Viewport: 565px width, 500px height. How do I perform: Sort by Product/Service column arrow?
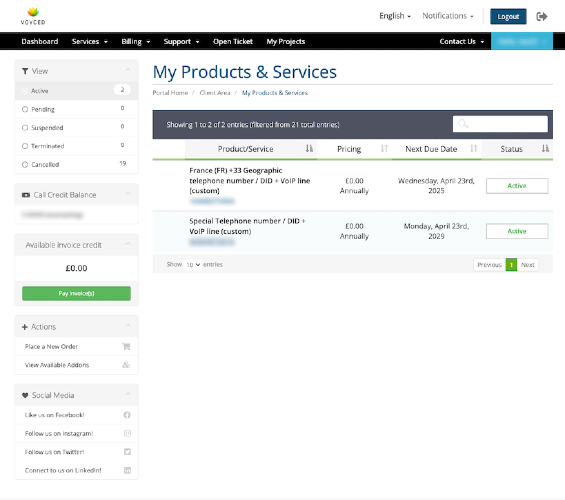(309, 149)
